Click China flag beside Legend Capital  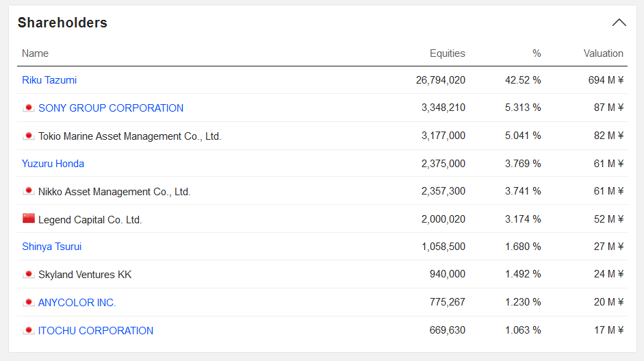[x=29, y=219]
